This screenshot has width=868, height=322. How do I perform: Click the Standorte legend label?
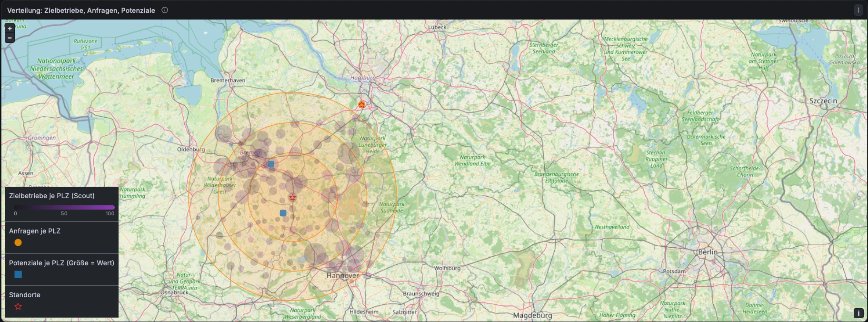pyautogui.click(x=25, y=295)
